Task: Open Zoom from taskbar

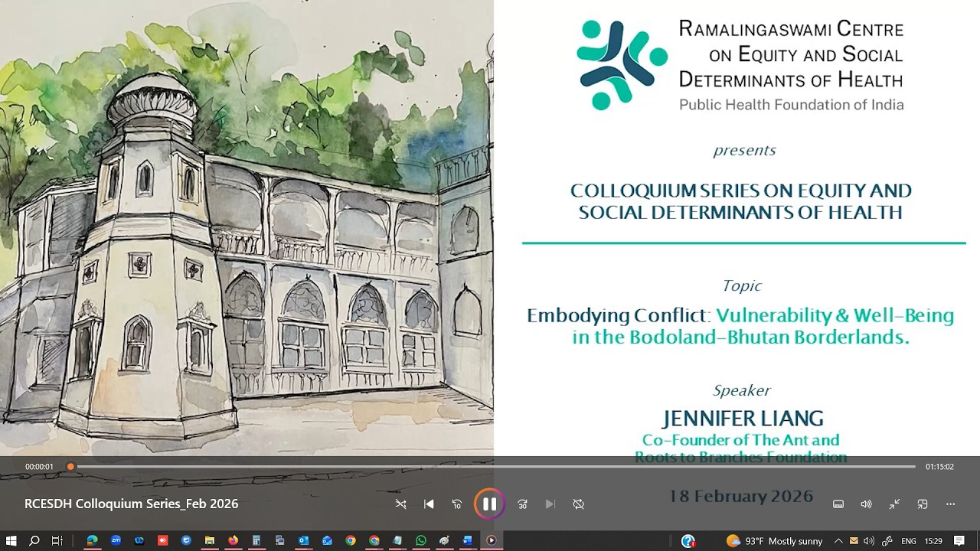Action: coord(116,540)
